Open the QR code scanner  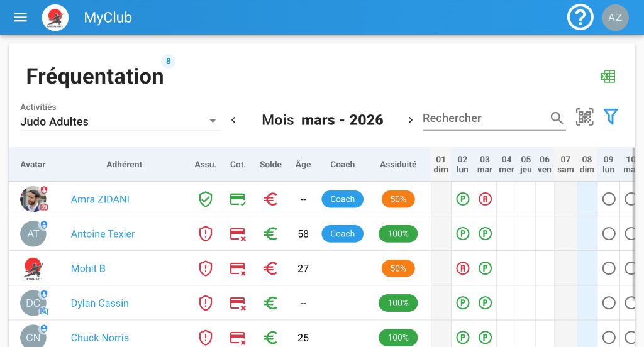pyautogui.click(x=585, y=118)
